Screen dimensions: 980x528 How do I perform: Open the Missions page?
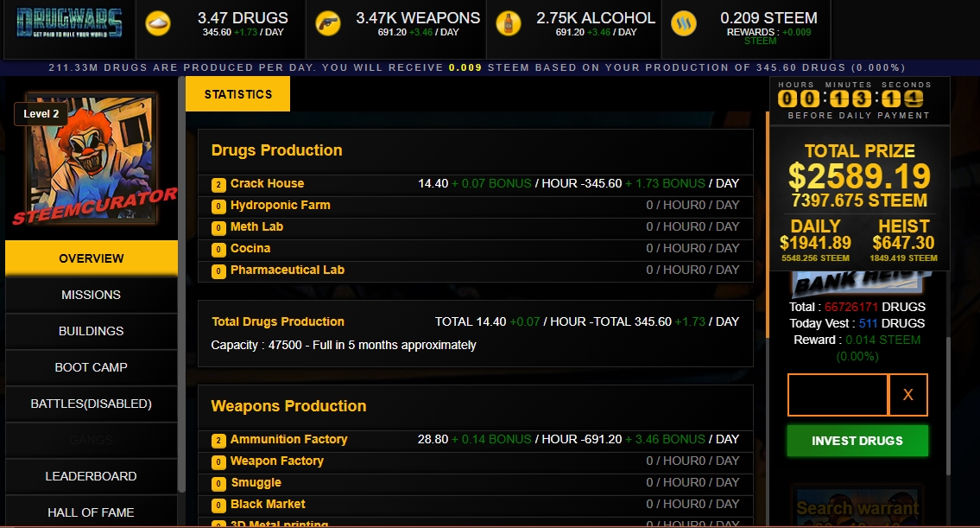92,295
